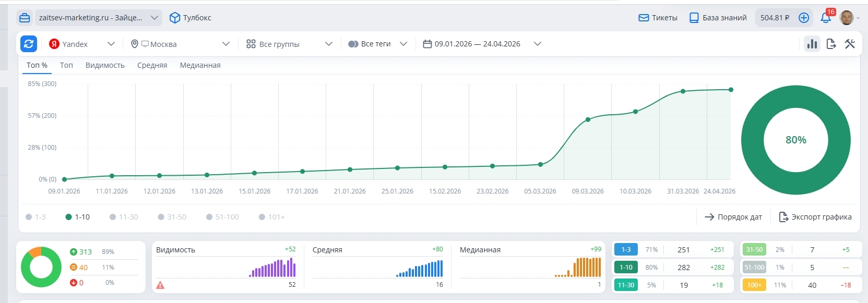Toggle the 11-30 legend series

click(124, 217)
